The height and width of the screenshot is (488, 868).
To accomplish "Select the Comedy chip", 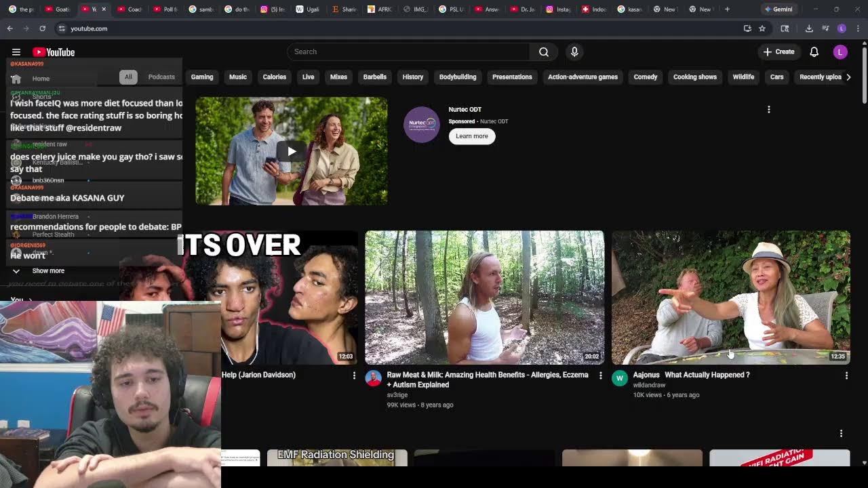I will tap(646, 77).
